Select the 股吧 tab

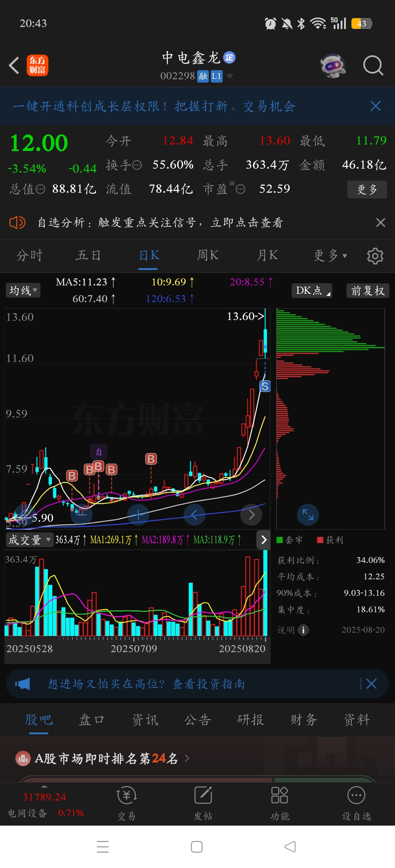click(x=39, y=720)
